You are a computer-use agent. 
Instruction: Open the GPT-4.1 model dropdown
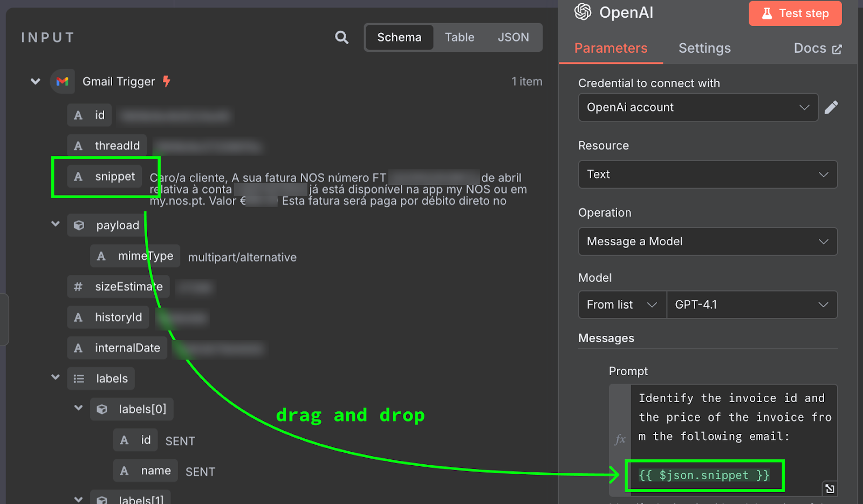point(752,305)
